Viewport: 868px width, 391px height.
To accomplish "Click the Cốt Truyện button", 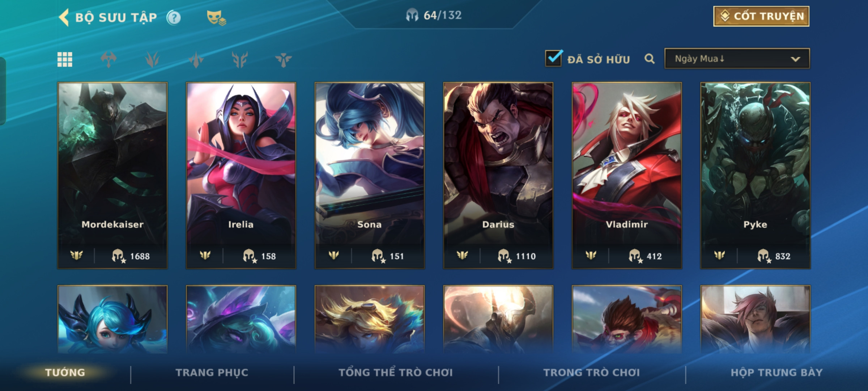I will pos(761,16).
